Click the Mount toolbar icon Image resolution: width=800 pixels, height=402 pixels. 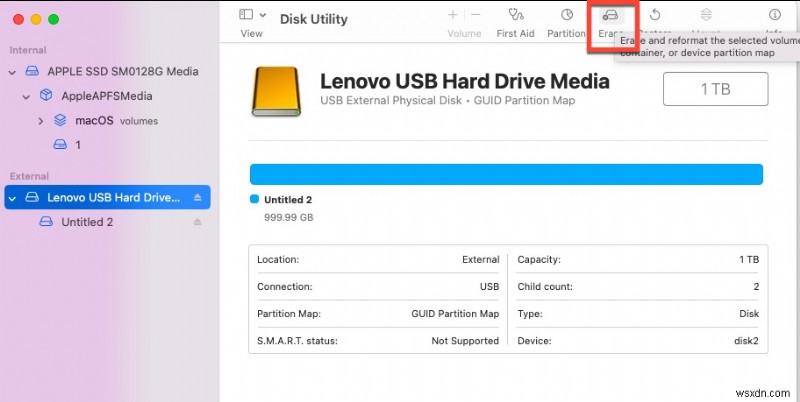pos(706,15)
